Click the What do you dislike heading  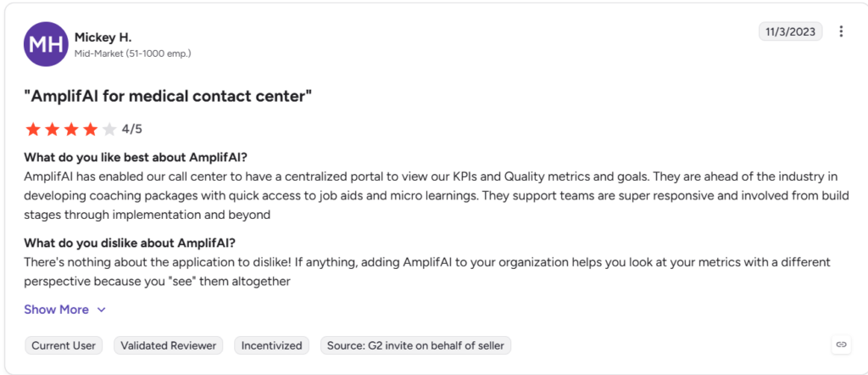pos(130,243)
